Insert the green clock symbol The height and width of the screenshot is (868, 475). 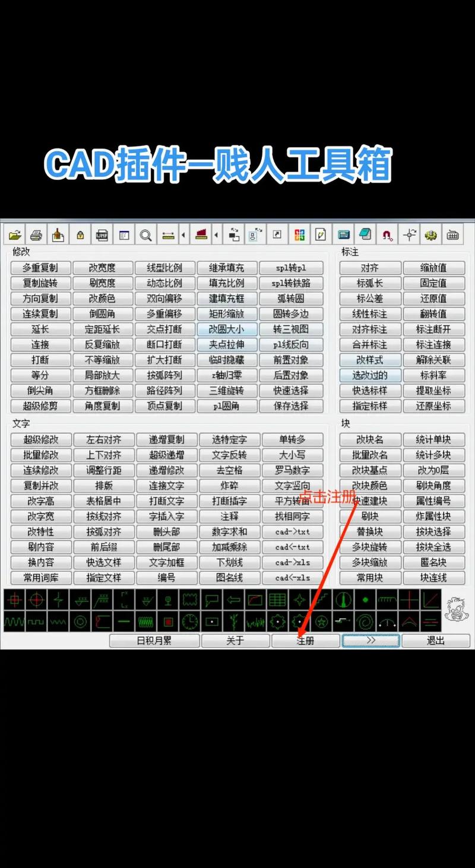pyautogui.click(x=190, y=622)
